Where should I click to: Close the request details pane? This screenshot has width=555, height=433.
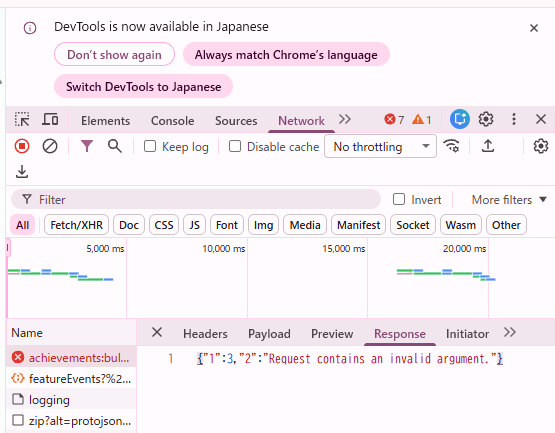tap(157, 332)
